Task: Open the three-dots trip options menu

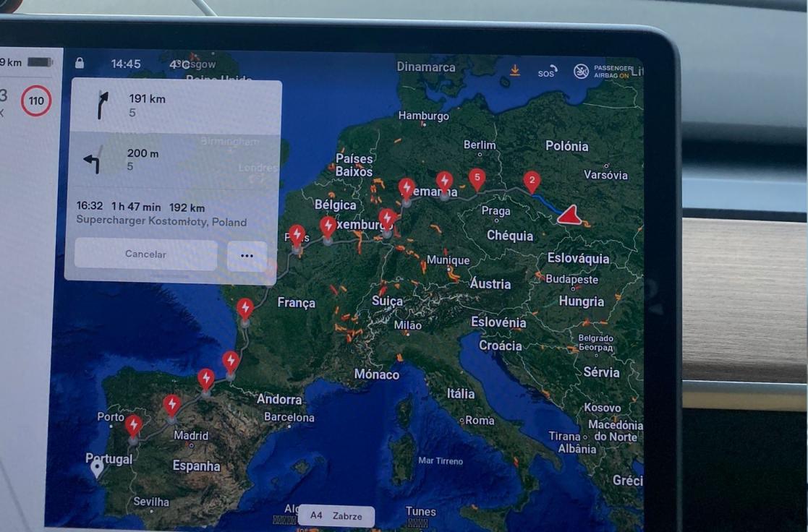Action: pyautogui.click(x=247, y=255)
